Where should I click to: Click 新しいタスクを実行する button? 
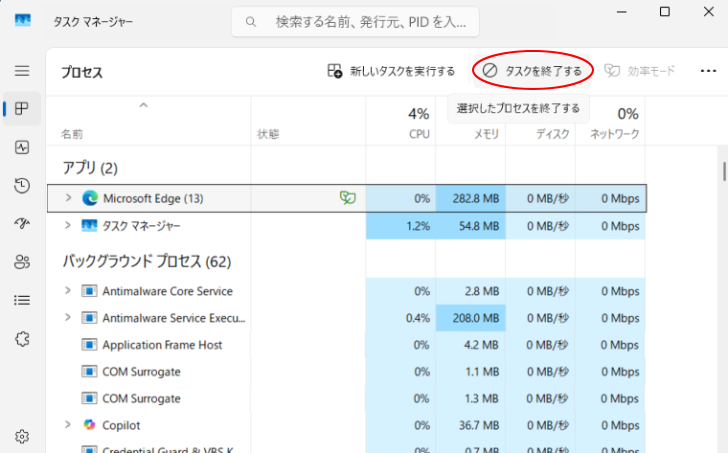[391, 71]
